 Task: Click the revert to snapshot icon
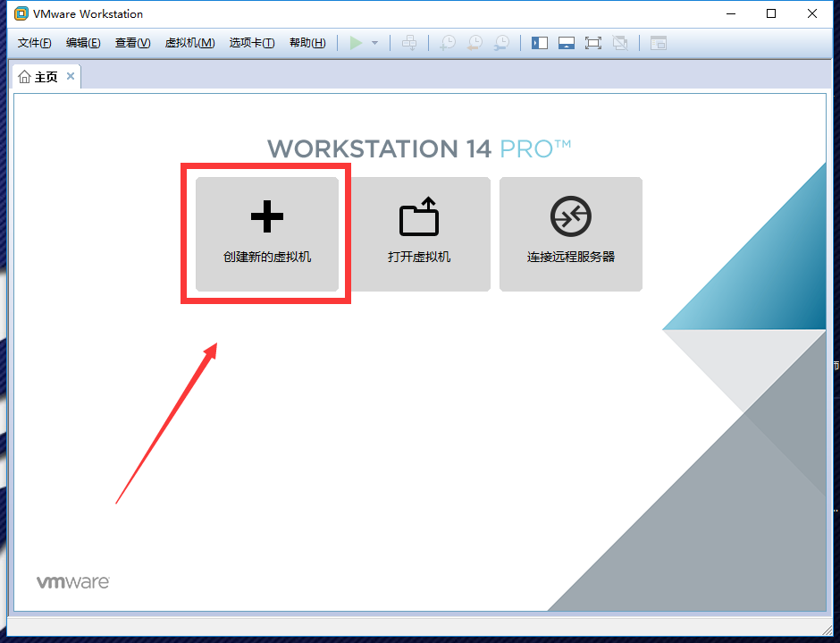coord(475,43)
